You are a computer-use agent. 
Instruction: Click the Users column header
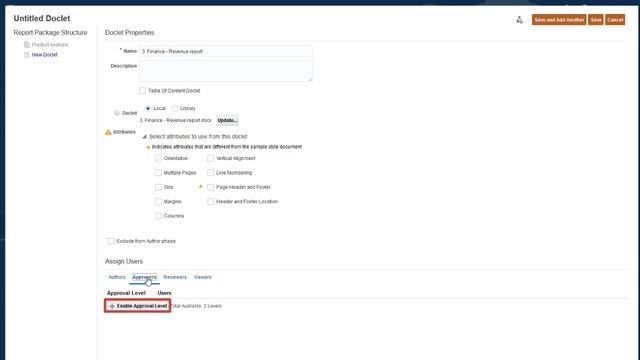click(164, 293)
